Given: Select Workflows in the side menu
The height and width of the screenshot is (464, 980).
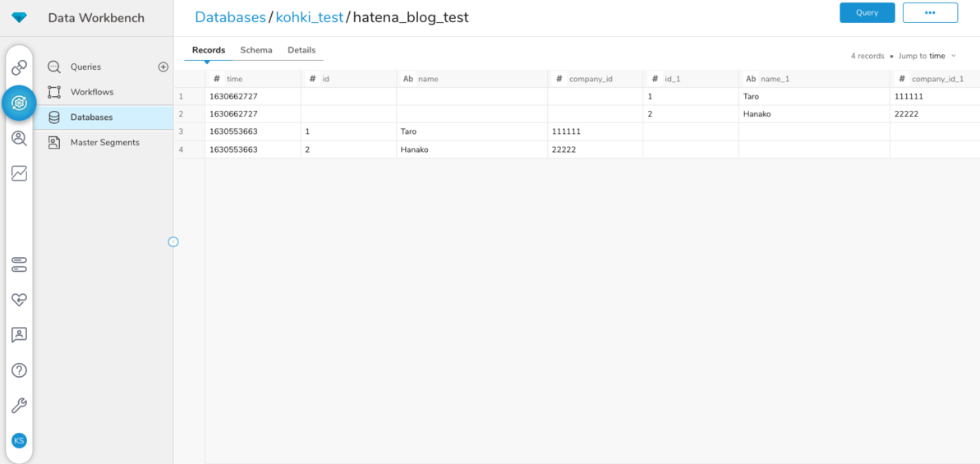Looking at the screenshot, I should pyautogui.click(x=92, y=92).
